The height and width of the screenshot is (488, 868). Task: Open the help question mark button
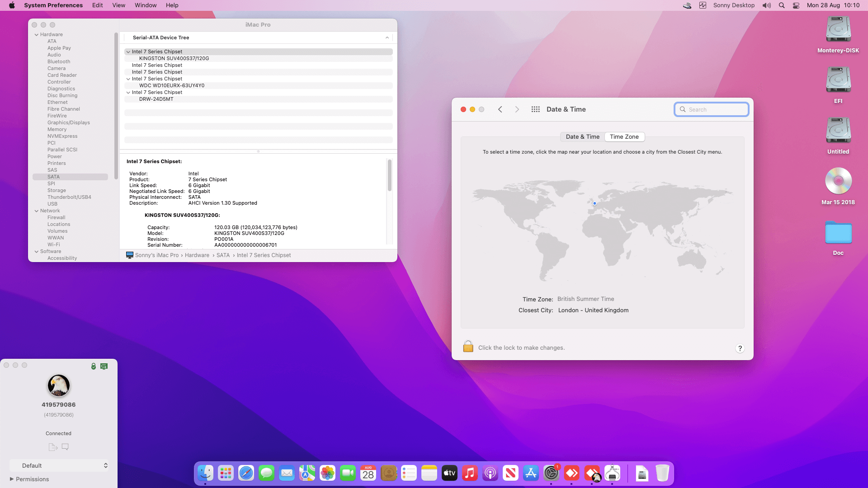[740, 348]
